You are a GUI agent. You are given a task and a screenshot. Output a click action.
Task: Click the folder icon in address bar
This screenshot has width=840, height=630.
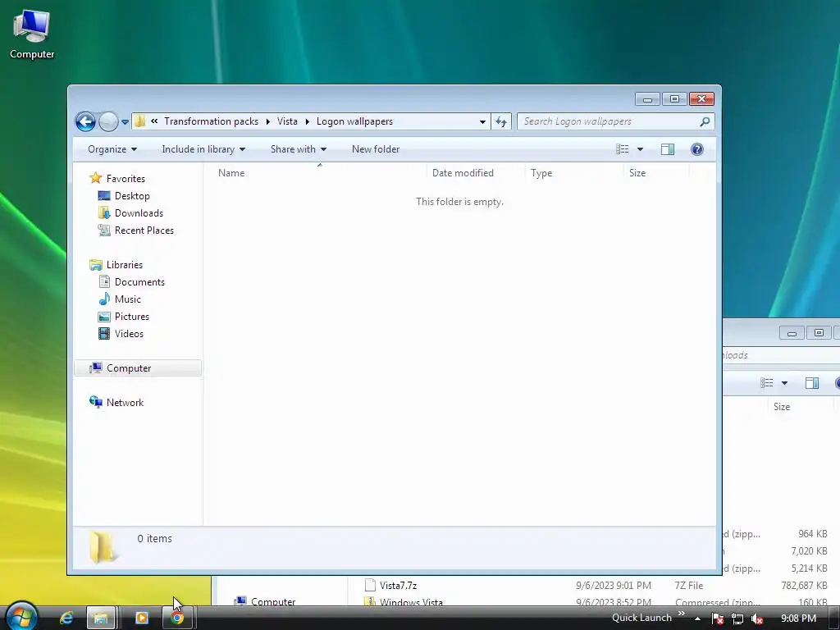coord(139,121)
